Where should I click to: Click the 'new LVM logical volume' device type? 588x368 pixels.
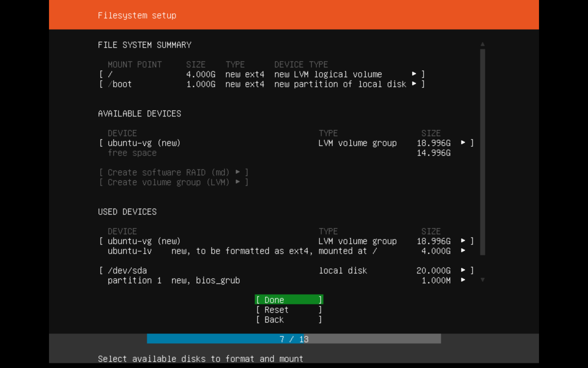(x=328, y=74)
